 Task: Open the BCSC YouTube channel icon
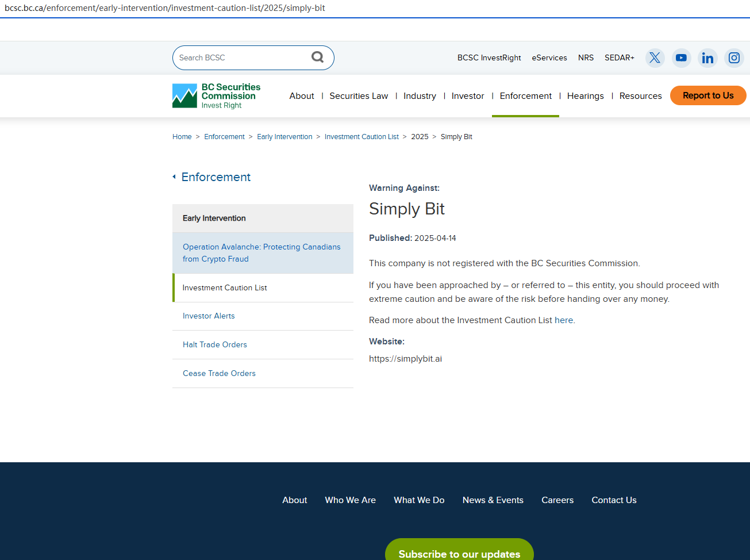pyautogui.click(x=681, y=57)
